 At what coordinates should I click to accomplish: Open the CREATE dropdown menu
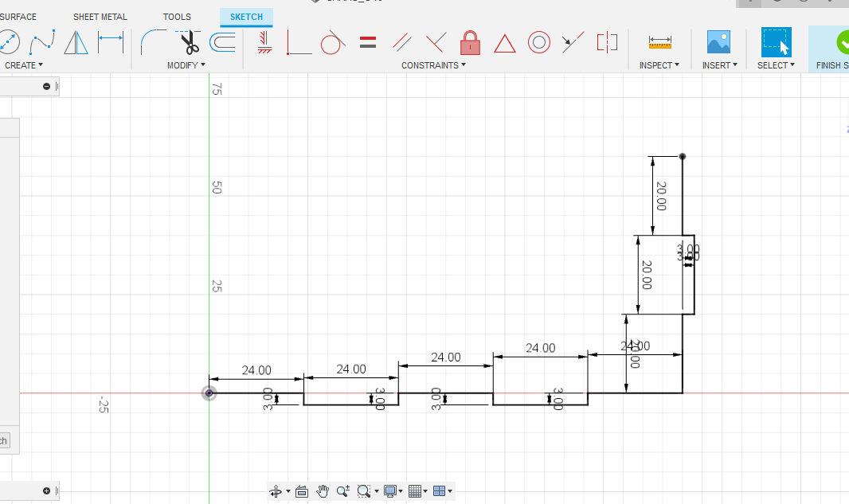tap(24, 65)
